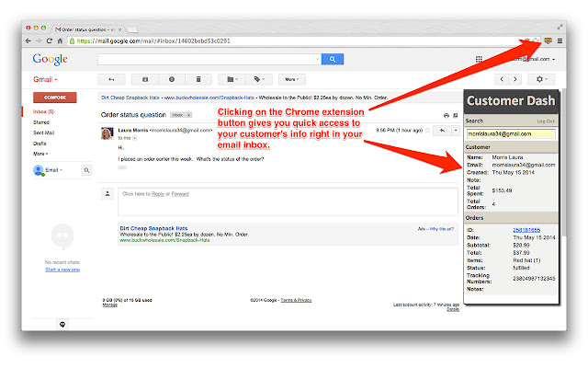Star the message from Laura Morris
This screenshot has height=368, width=588.
[427, 131]
